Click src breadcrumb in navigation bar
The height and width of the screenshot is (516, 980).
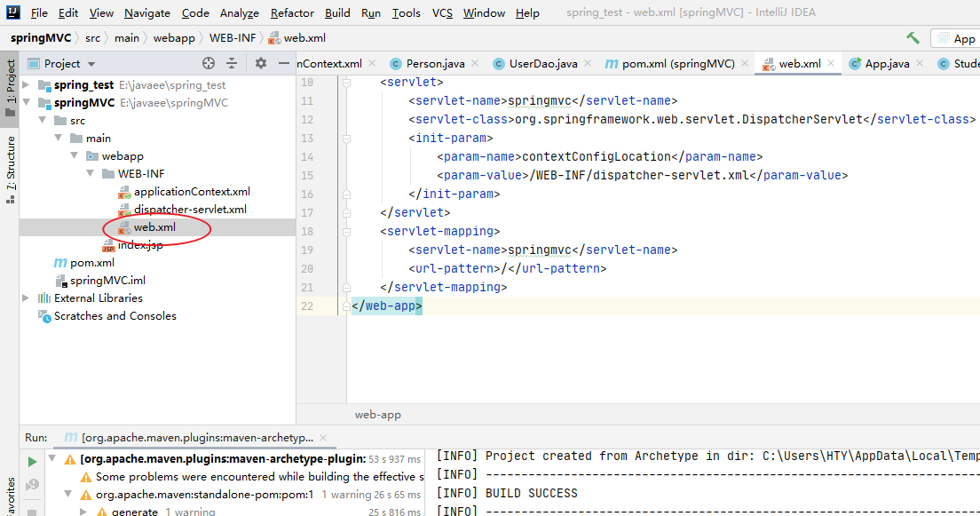coord(92,38)
